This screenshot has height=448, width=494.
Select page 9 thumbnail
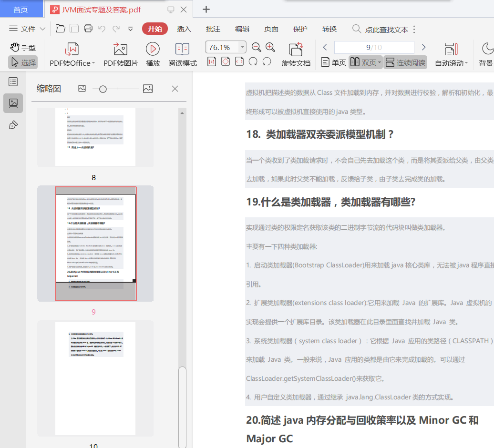coord(95,244)
